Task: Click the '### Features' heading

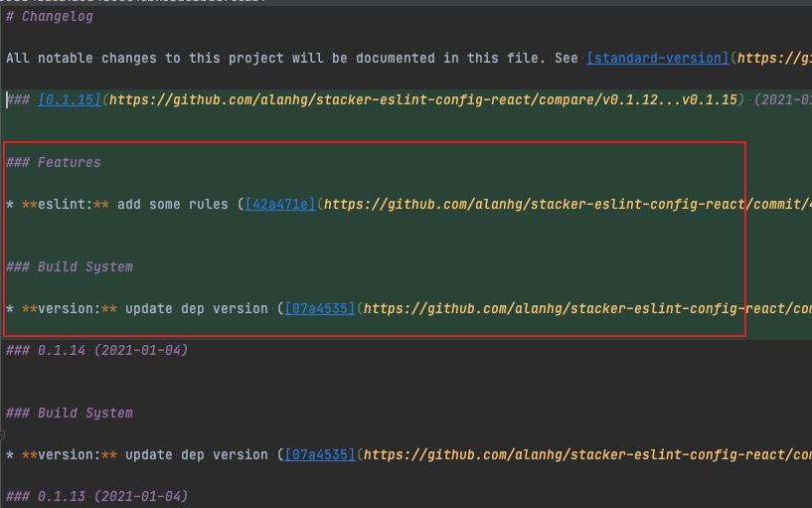Action: [x=54, y=163]
